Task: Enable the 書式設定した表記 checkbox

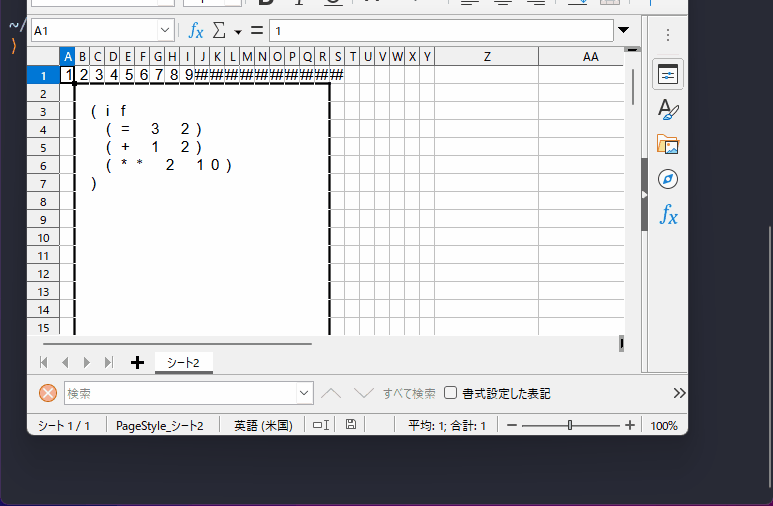Action: [450, 393]
